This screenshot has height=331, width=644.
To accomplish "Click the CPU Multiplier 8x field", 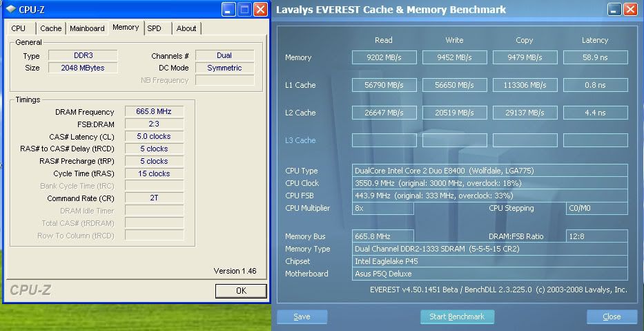I will click(383, 208).
